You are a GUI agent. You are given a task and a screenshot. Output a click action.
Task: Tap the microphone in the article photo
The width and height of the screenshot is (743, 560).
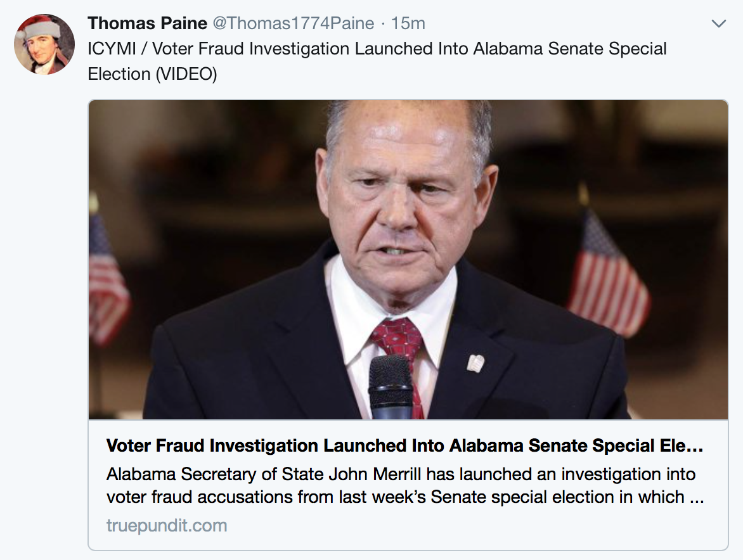pyautogui.click(x=391, y=387)
